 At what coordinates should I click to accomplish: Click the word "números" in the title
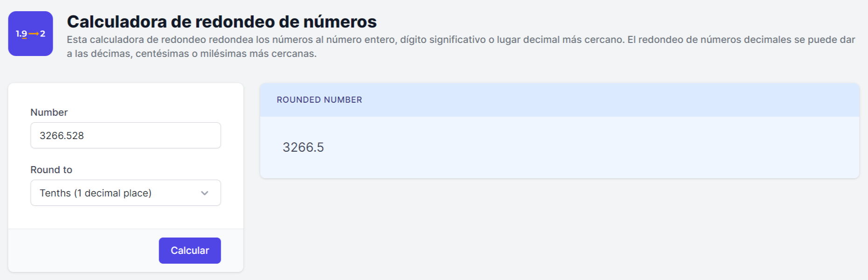340,21
